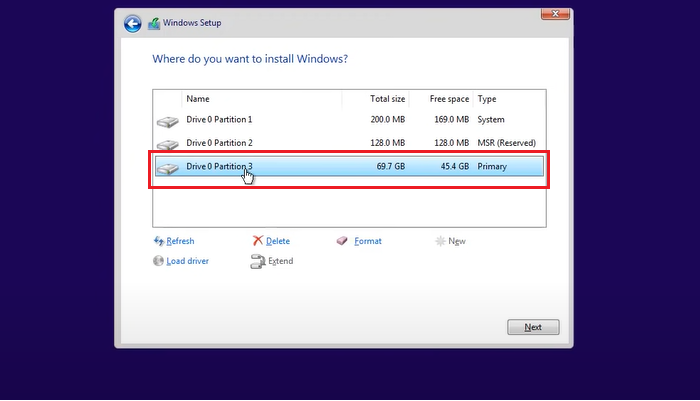
Task: Select Drive 0 Partition 2 row
Action: (300, 143)
